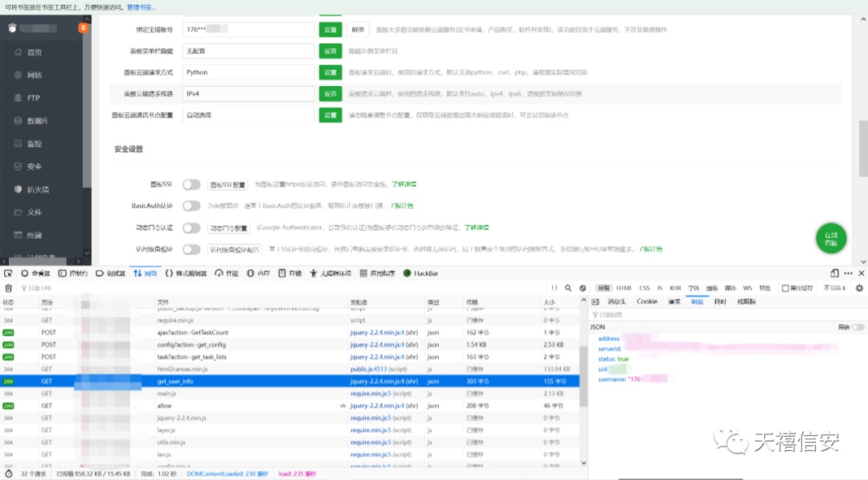
Task: Click the page vertical scrollbar thumb
Action: [x=863, y=149]
